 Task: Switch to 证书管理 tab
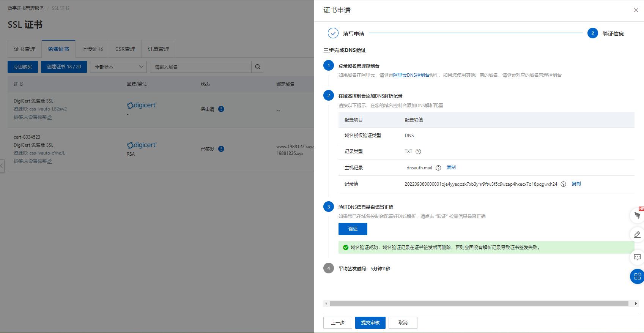25,49
